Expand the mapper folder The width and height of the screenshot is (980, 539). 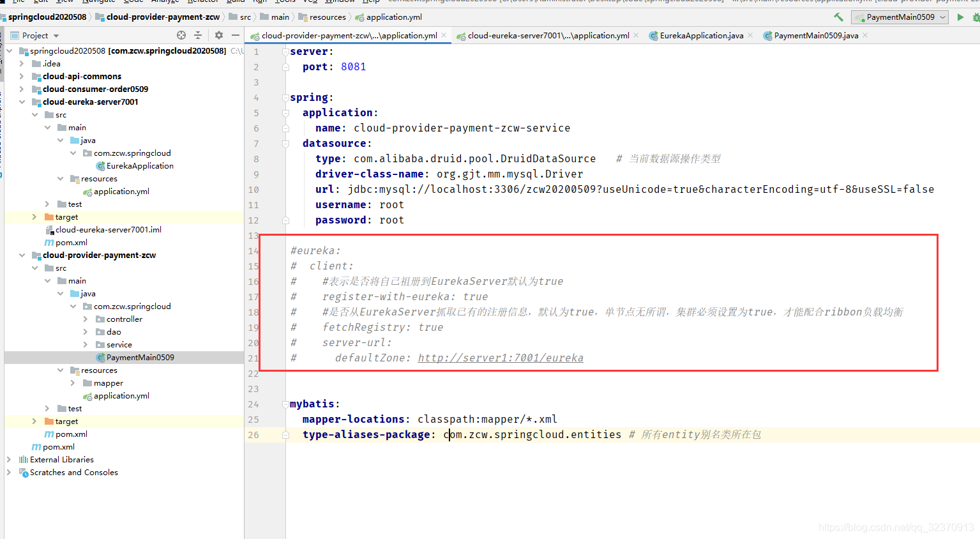coord(73,383)
